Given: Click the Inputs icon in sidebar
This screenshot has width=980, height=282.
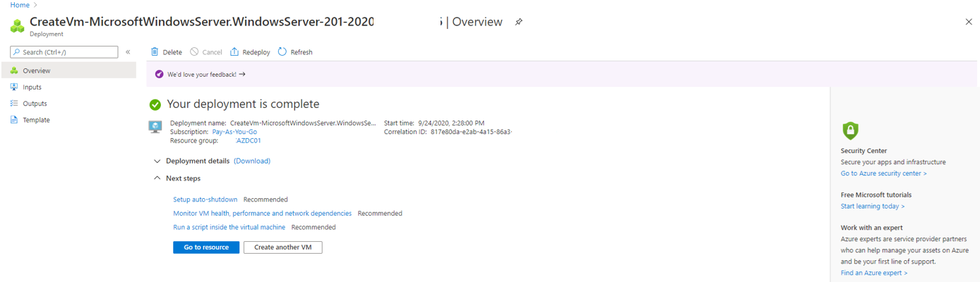Looking at the screenshot, I should (x=14, y=87).
